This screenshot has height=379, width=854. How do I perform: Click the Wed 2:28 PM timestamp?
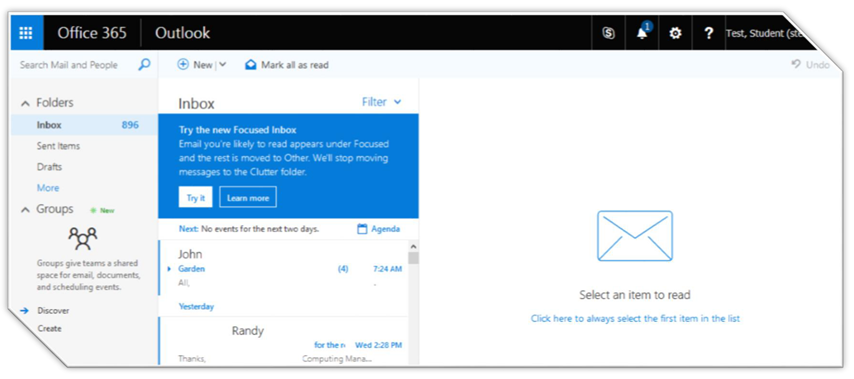379,345
